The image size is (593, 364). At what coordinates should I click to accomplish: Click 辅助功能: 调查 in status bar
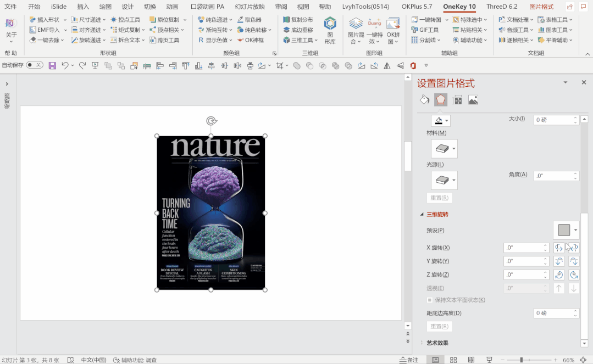pos(135,360)
